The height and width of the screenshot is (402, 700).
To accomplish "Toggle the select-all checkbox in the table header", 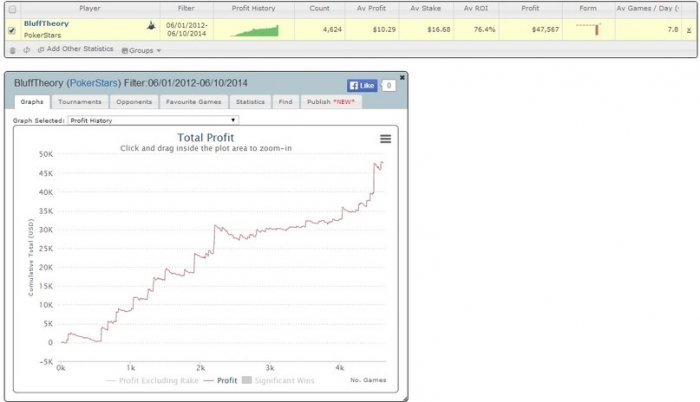I will pos(12,9).
